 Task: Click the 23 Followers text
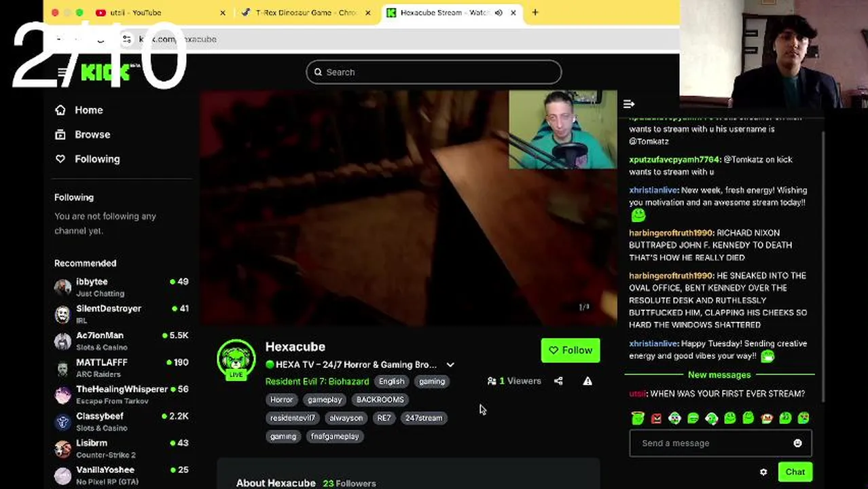tap(350, 484)
